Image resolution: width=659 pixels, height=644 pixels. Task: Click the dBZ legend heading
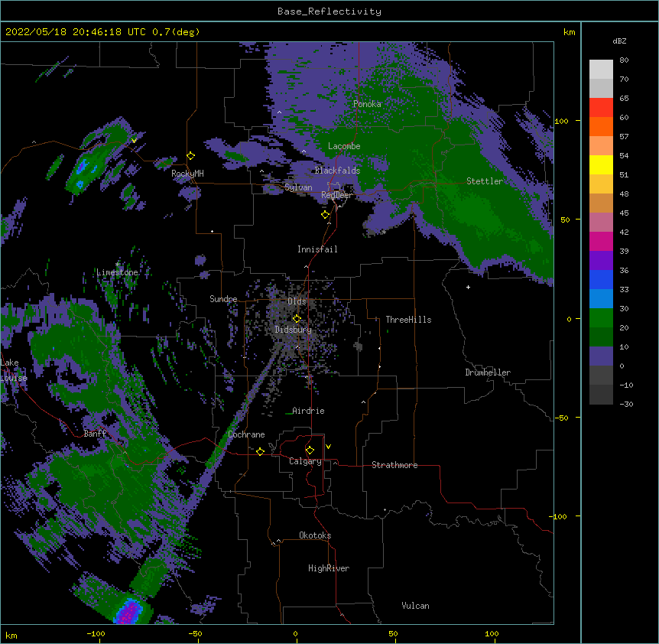pos(619,41)
